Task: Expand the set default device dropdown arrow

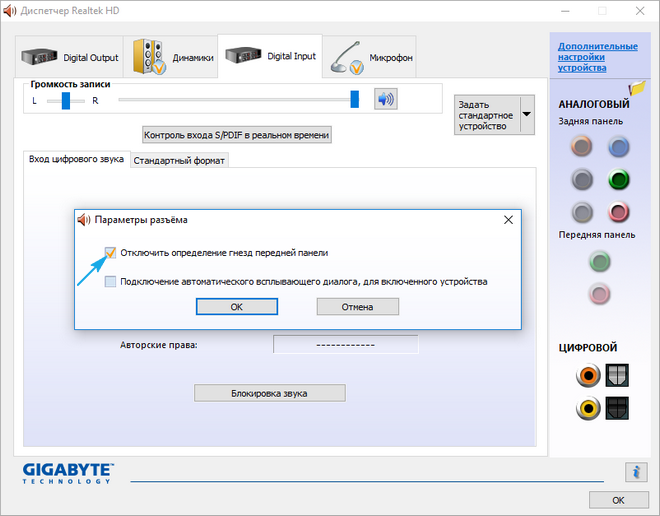Action: [x=527, y=115]
